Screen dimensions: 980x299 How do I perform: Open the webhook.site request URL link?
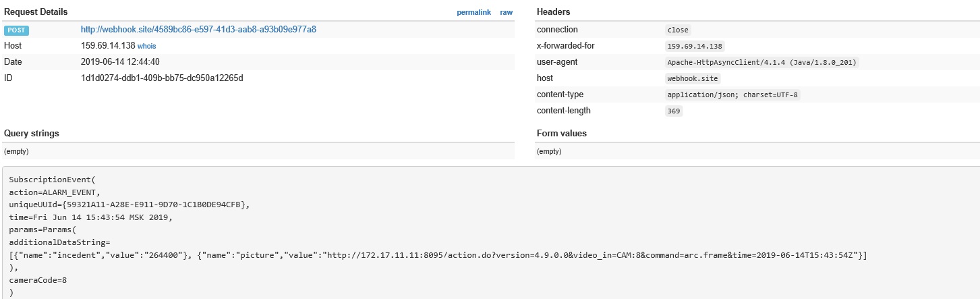198,30
